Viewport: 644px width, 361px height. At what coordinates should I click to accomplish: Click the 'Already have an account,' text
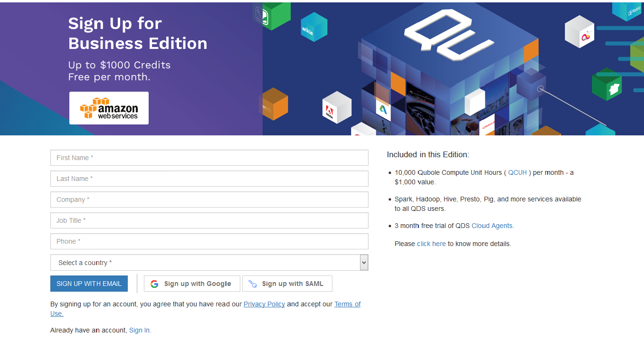point(89,330)
